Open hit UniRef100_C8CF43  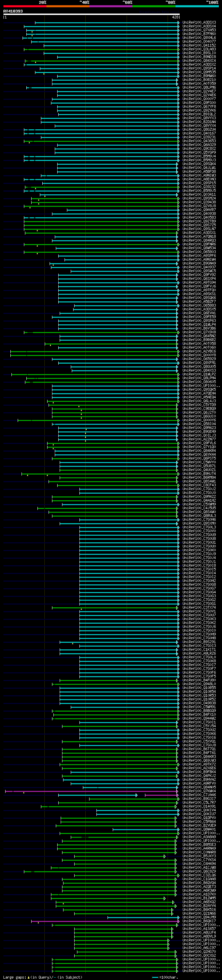click(199, 485)
